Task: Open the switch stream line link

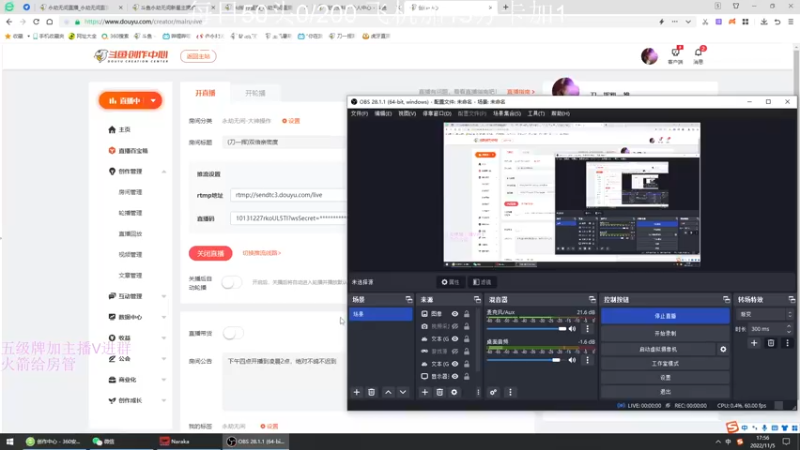Action: pos(262,253)
